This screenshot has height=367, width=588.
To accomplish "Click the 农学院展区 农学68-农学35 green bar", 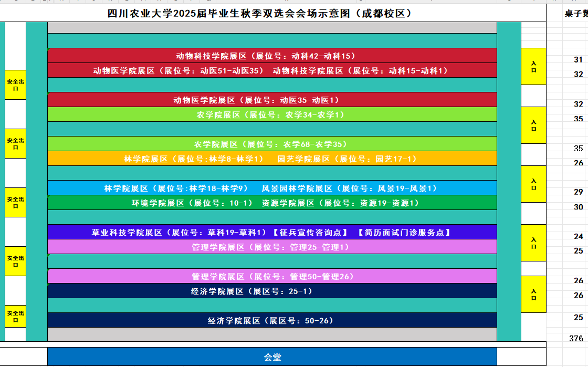I will click(x=272, y=144).
